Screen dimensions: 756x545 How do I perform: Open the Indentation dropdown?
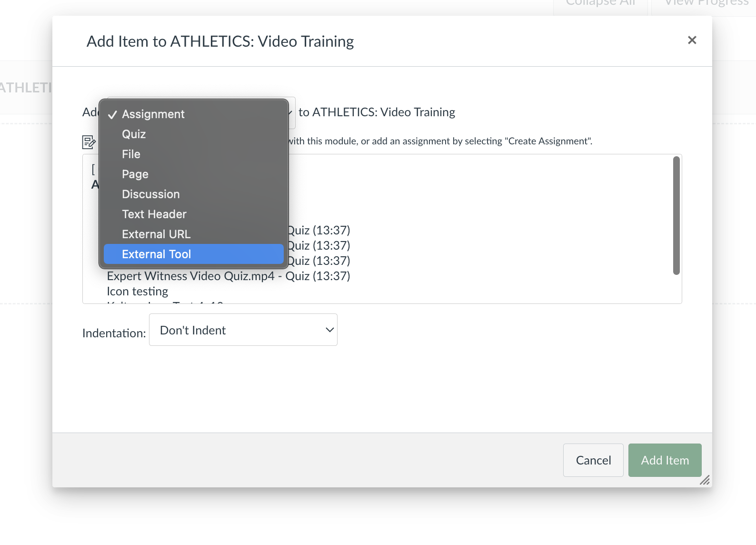[x=243, y=330]
